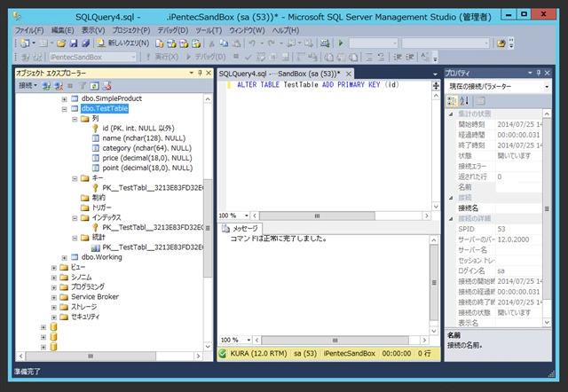Click the Categorized view button in Properties
The height and width of the screenshot is (392, 568).
click(452, 101)
